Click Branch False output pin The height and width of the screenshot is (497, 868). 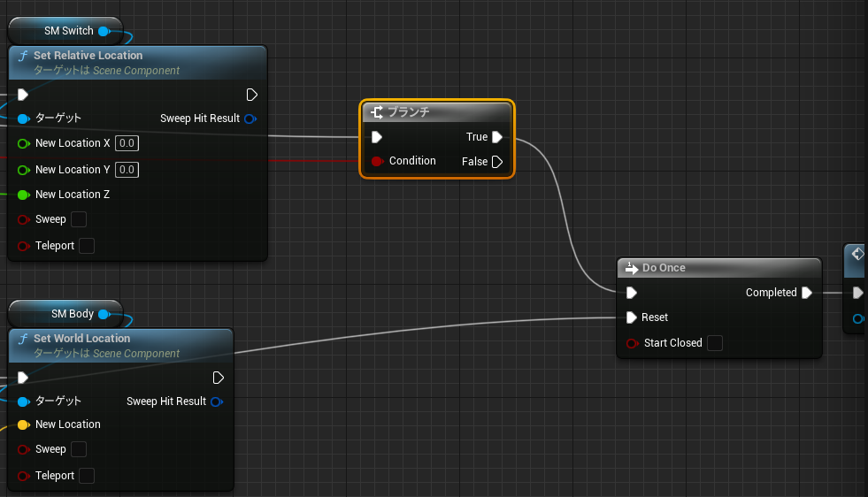[x=497, y=162]
